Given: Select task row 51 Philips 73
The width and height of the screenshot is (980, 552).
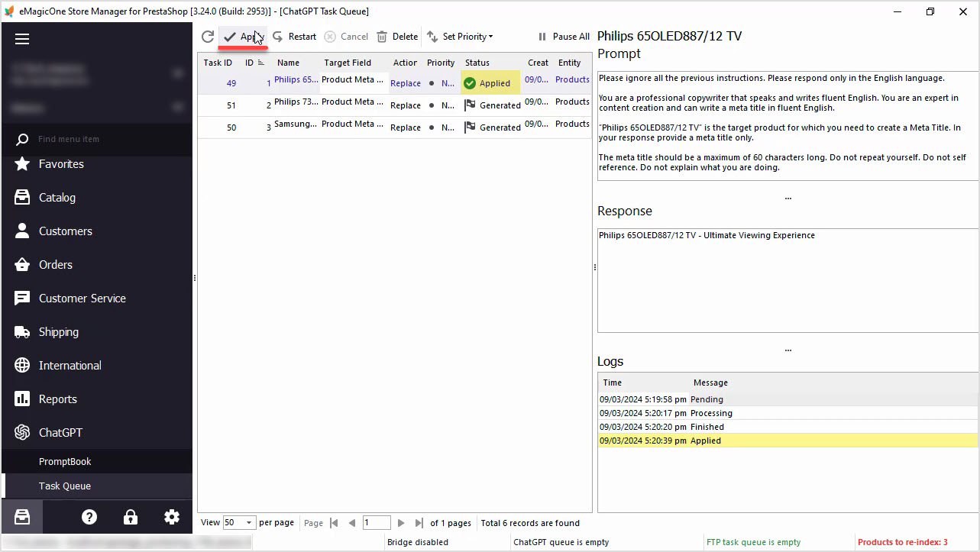Looking at the screenshot, I should (x=395, y=105).
